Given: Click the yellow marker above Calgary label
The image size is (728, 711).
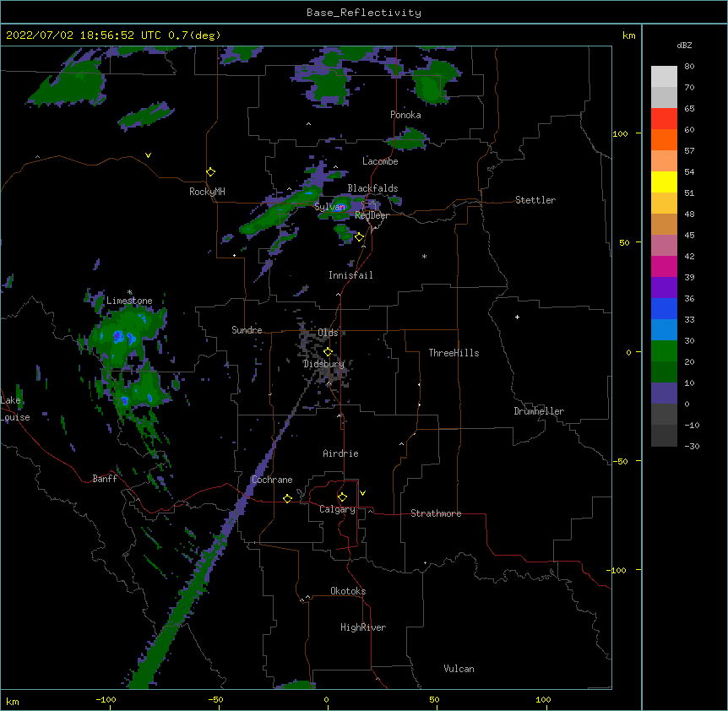Looking at the screenshot, I should [342, 497].
